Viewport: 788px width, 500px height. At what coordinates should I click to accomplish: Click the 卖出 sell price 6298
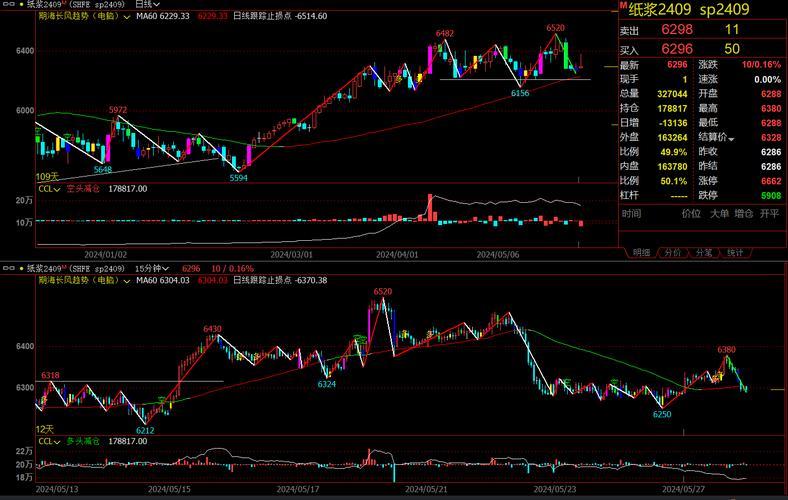(x=676, y=30)
